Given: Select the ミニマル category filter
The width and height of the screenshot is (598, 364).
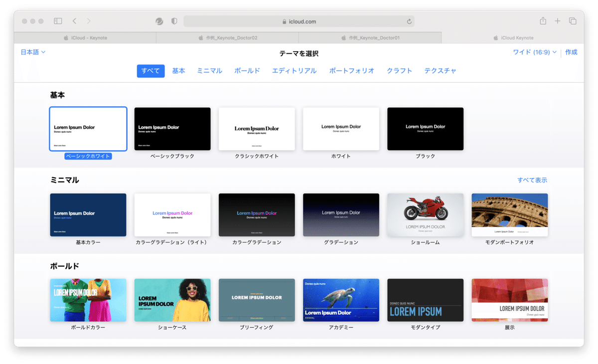Looking at the screenshot, I should [209, 71].
